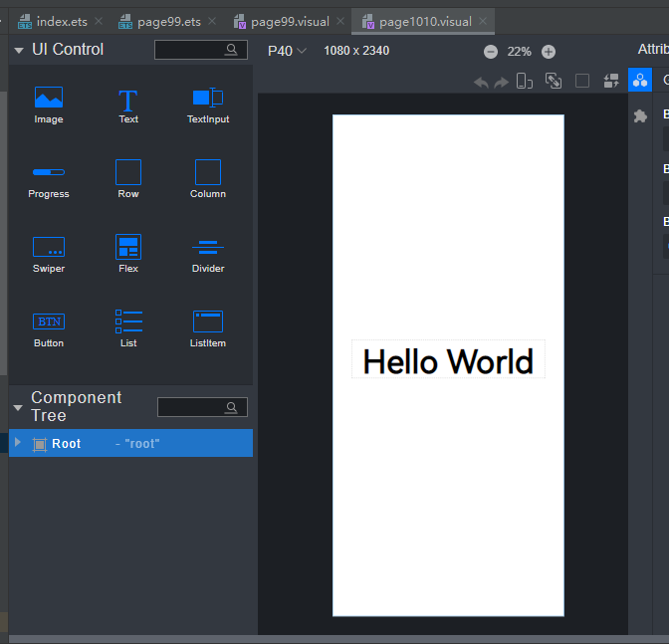Select the Flex container icon
Image resolution: width=669 pixels, height=644 pixels.
coord(128,247)
